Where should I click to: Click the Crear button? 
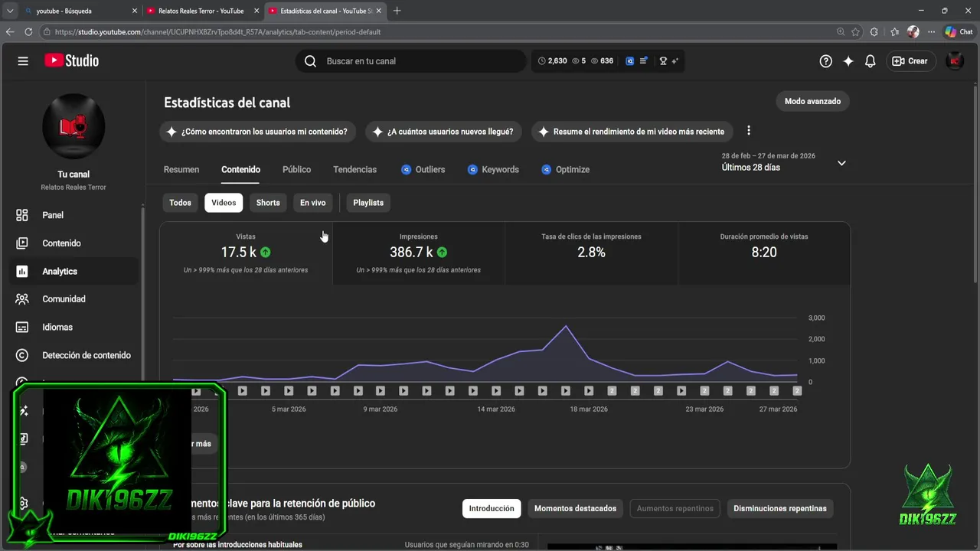click(x=910, y=61)
